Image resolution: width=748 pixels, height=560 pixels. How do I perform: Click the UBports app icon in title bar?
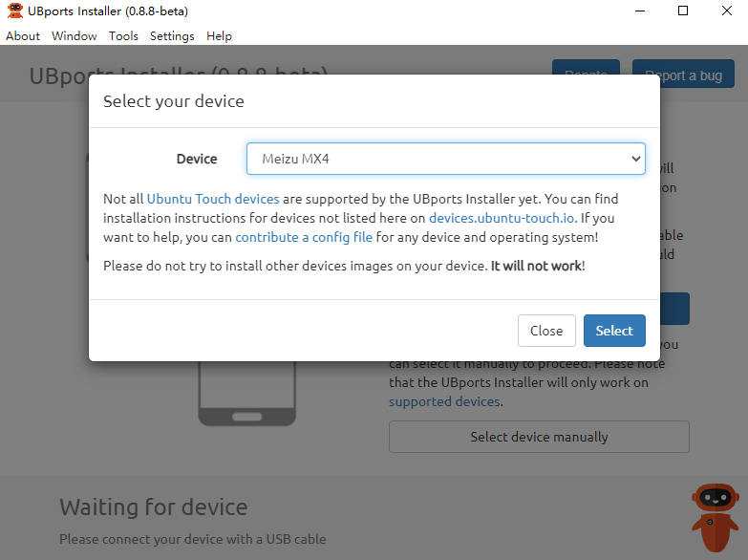click(x=14, y=11)
